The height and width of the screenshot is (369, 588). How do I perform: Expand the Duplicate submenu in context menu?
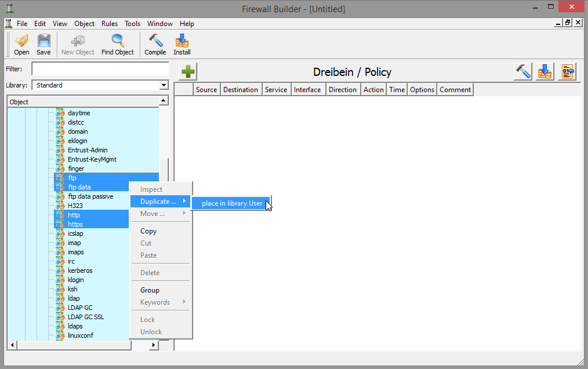pos(160,202)
